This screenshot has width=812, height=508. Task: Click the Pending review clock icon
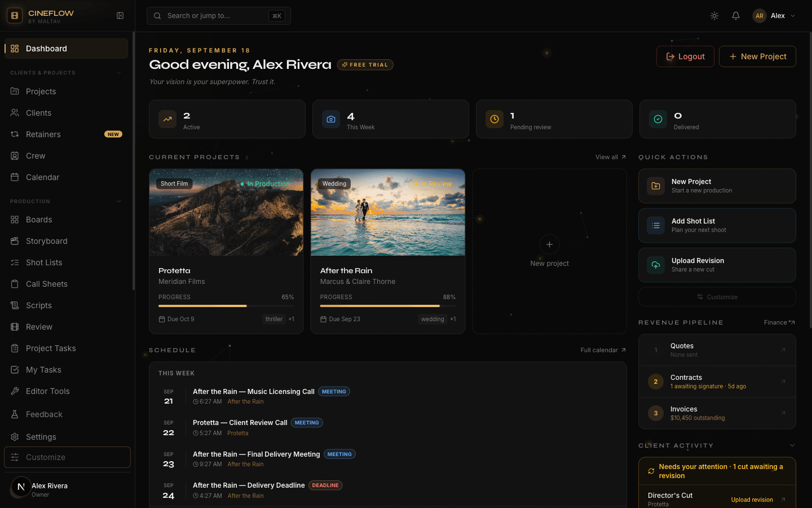(x=495, y=119)
